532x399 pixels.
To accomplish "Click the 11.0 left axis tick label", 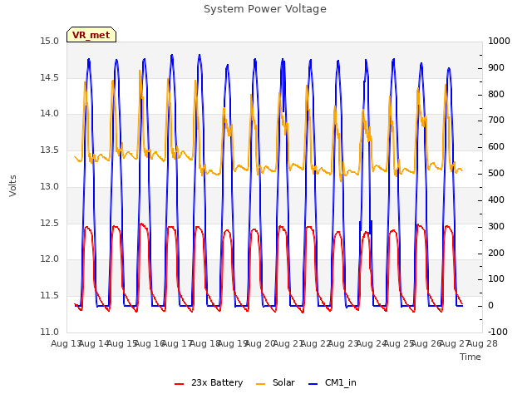I will pos(50,332).
